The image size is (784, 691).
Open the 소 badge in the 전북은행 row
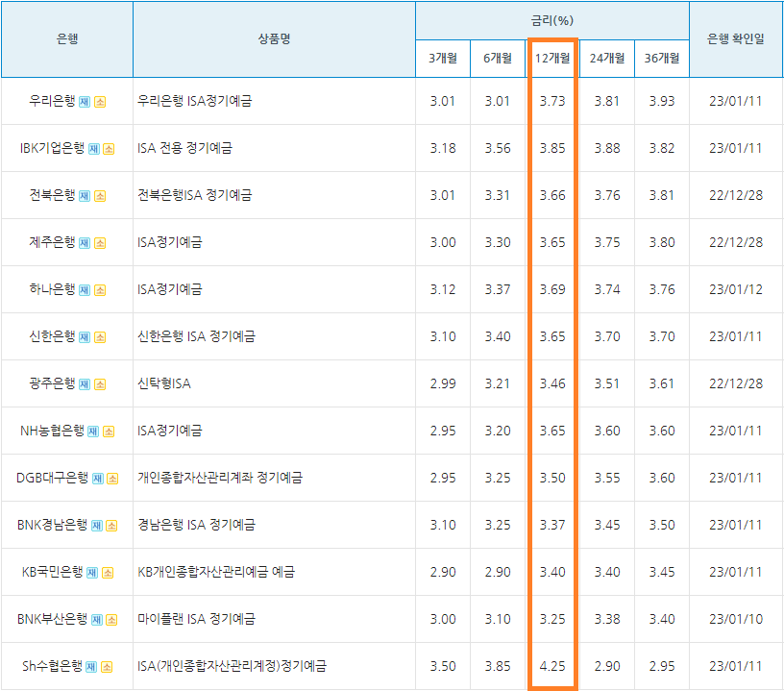(x=100, y=196)
